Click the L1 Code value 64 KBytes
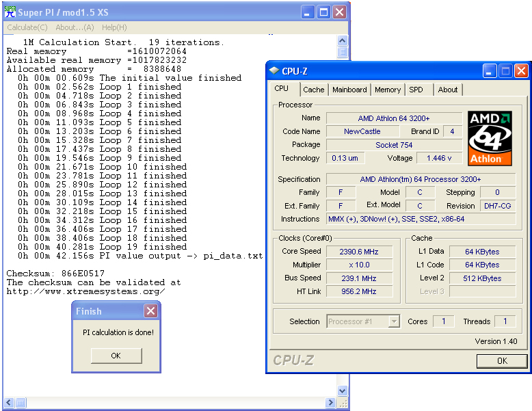The image size is (532, 411). 482,265
